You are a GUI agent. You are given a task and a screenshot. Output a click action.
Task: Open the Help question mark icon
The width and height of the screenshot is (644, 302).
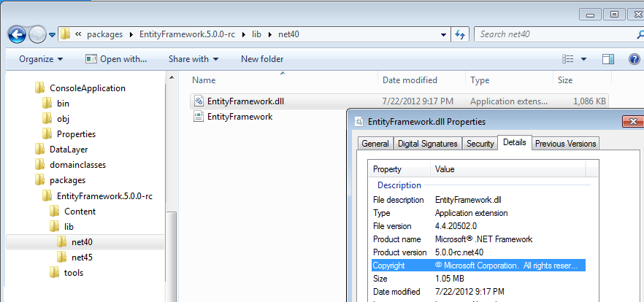634,59
